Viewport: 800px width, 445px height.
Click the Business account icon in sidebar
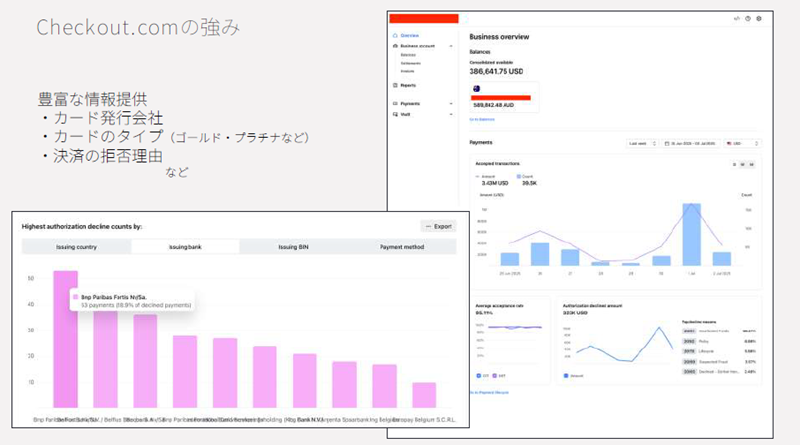click(395, 46)
